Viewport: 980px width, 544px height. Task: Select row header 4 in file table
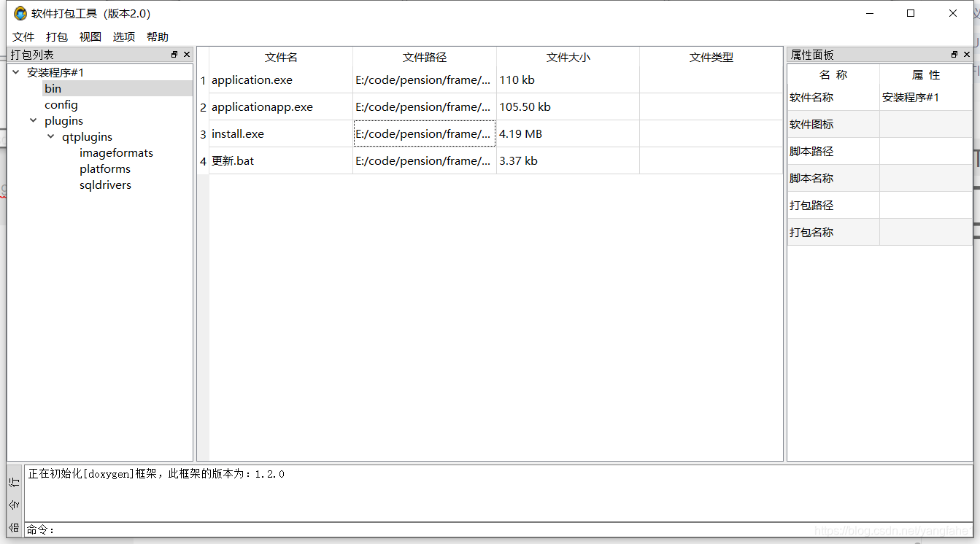click(x=203, y=161)
